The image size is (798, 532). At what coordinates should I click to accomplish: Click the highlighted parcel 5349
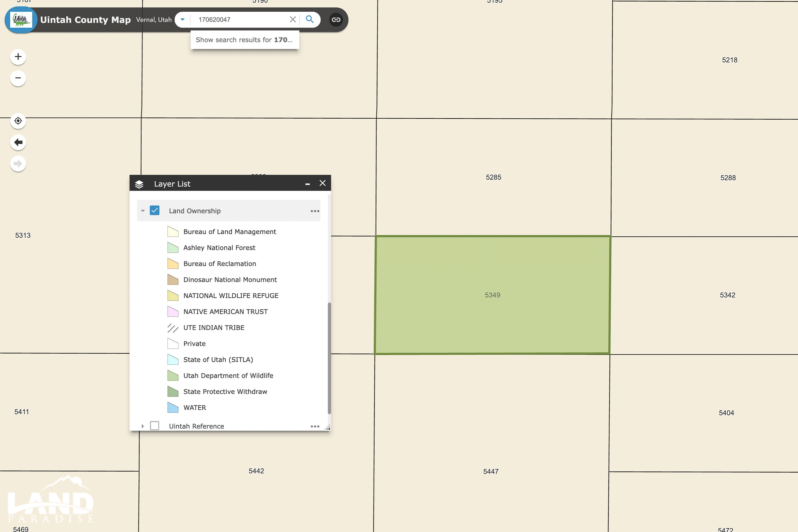click(492, 295)
